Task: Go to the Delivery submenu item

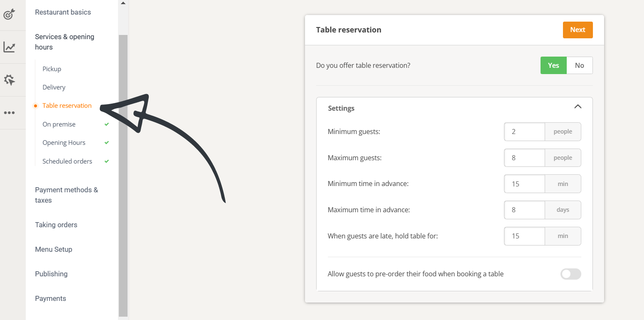Action: [x=54, y=87]
